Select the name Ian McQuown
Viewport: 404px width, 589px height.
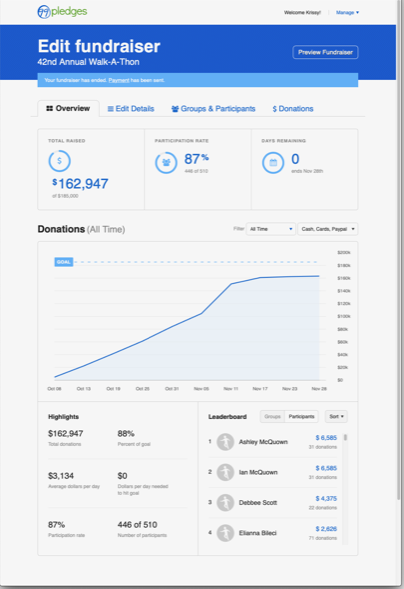point(258,472)
